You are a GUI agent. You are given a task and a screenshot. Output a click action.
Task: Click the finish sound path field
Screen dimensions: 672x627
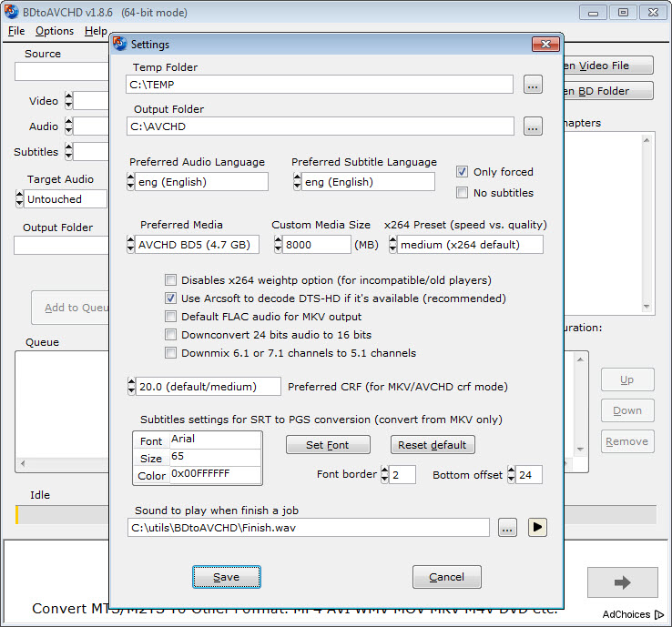(308, 528)
